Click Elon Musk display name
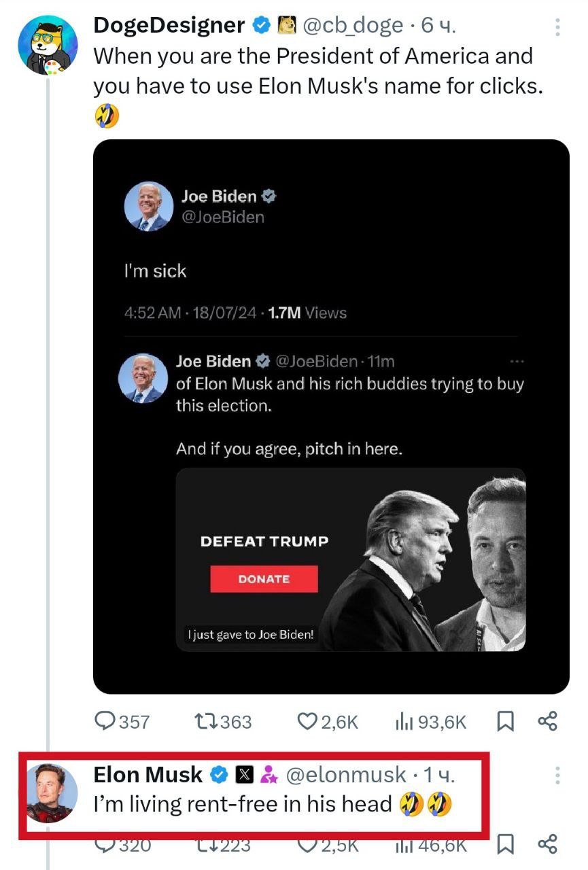 [148, 774]
